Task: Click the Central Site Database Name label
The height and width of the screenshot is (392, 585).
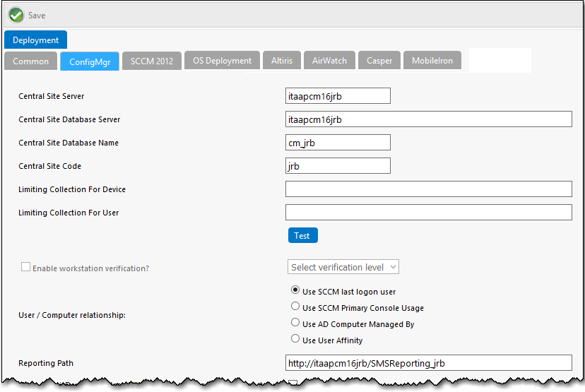Action: [x=69, y=143]
